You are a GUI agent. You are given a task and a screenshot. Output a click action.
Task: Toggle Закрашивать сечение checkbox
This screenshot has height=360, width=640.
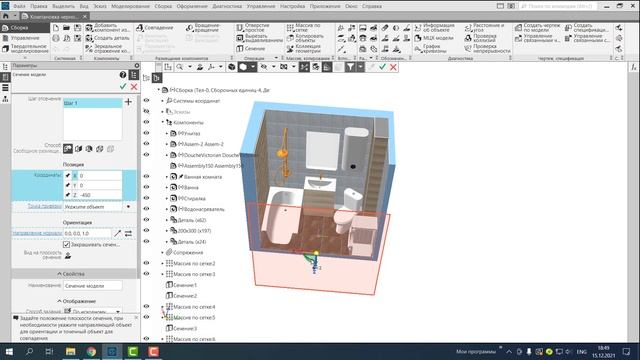coord(67,244)
